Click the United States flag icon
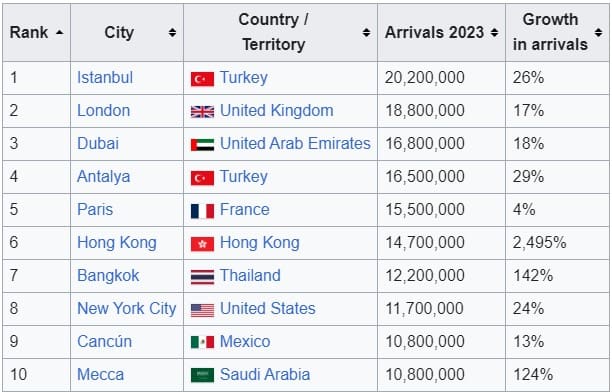Image resolution: width=612 pixels, height=392 pixels. (202, 310)
